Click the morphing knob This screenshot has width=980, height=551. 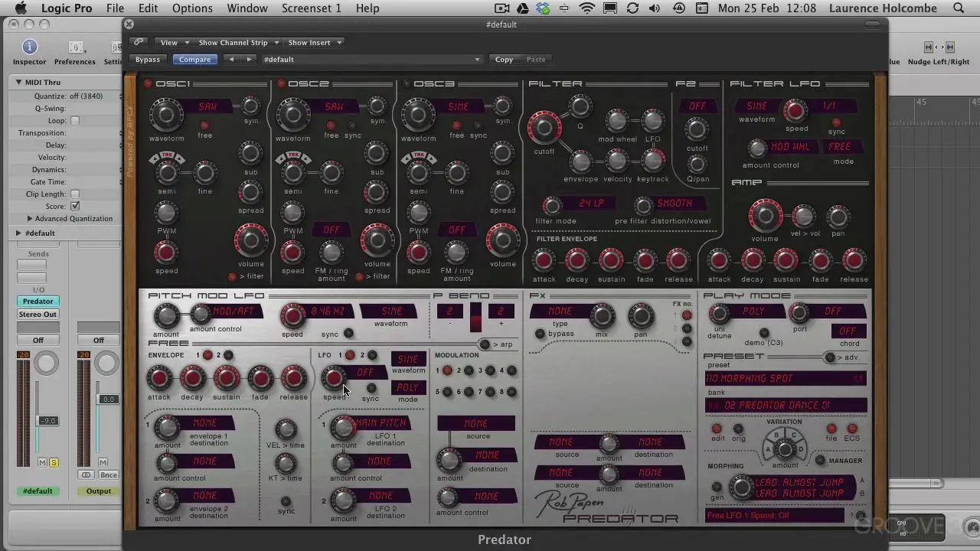click(740, 487)
